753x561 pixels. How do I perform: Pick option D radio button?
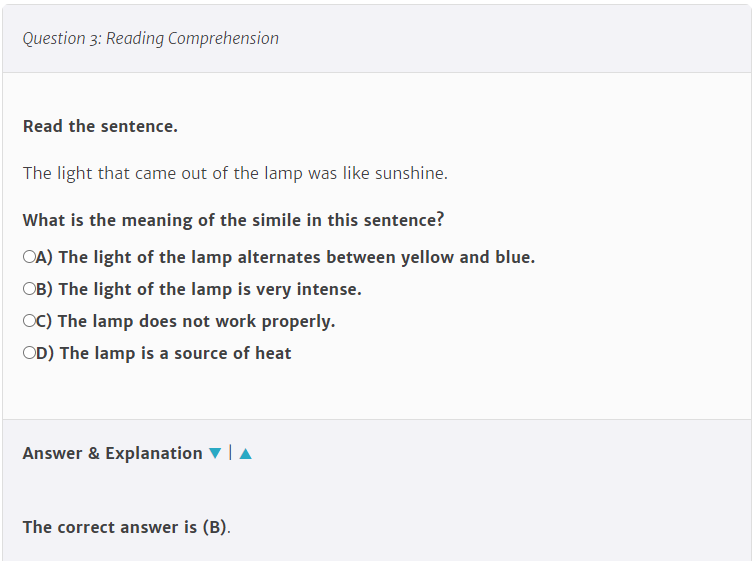click(x=29, y=353)
